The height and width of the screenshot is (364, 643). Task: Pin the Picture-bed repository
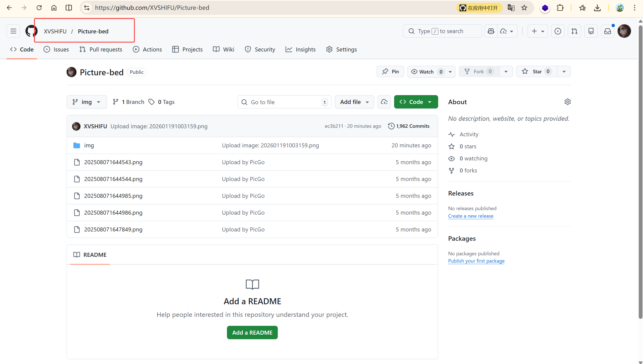click(x=390, y=72)
